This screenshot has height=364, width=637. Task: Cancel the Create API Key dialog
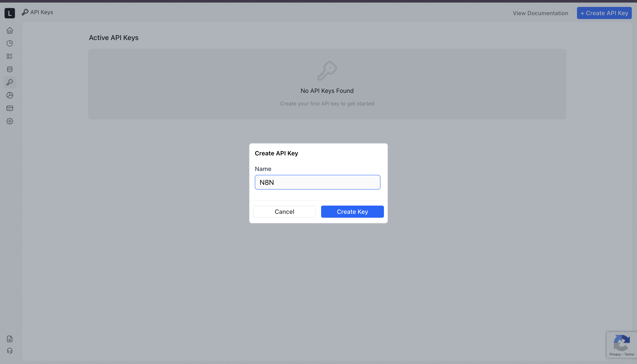pyautogui.click(x=284, y=211)
